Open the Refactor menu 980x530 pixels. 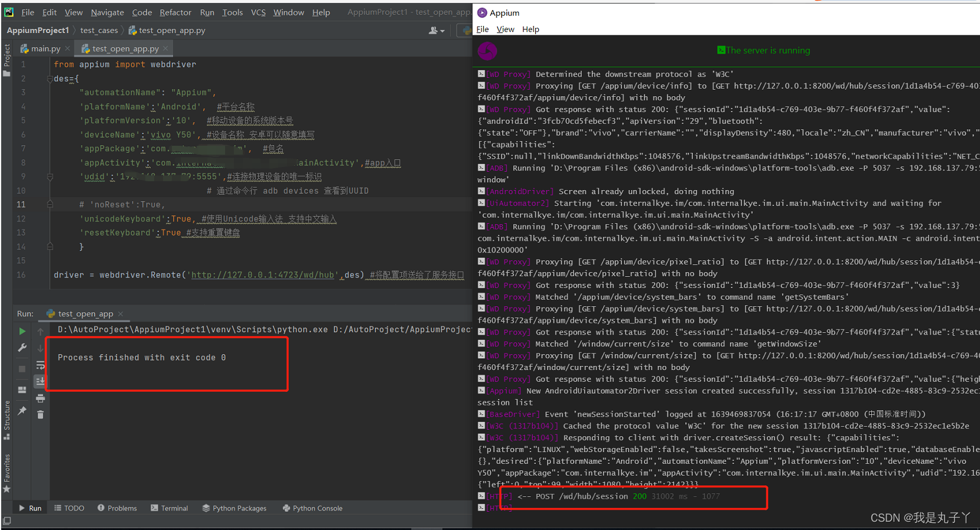[175, 12]
